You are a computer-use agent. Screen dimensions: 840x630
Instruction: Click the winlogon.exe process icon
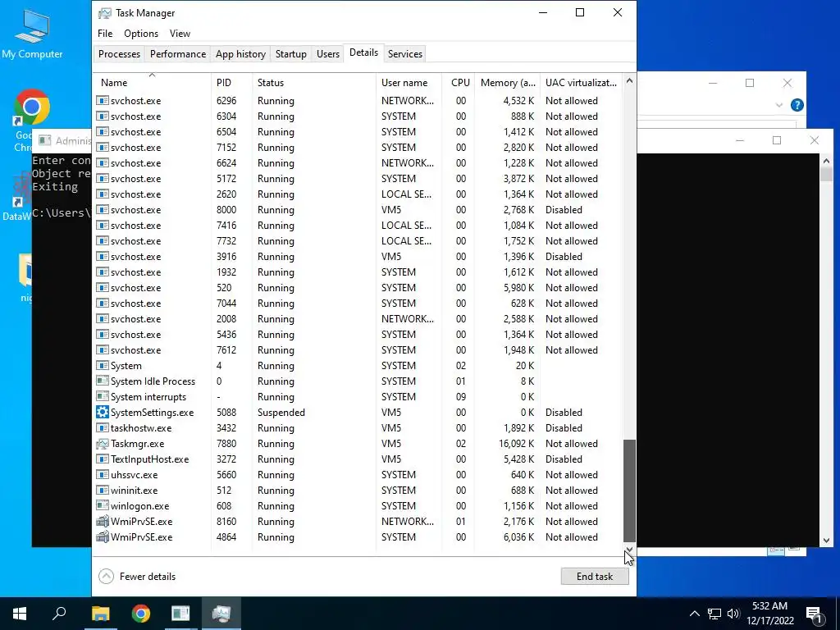[103, 505]
